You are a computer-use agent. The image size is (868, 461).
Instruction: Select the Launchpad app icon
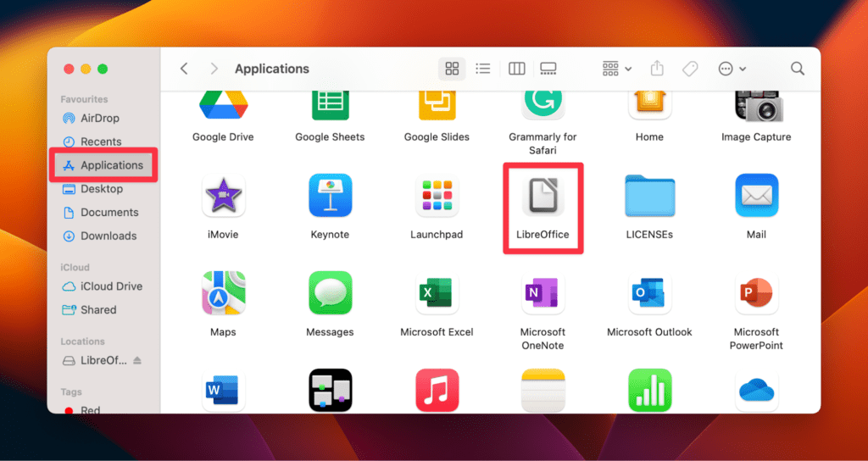click(x=437, y=196)
